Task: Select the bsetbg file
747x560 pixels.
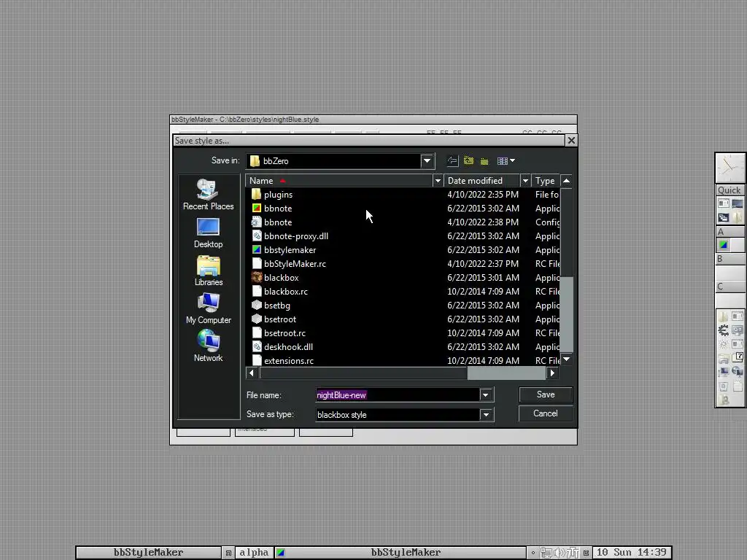Action: 276,306
